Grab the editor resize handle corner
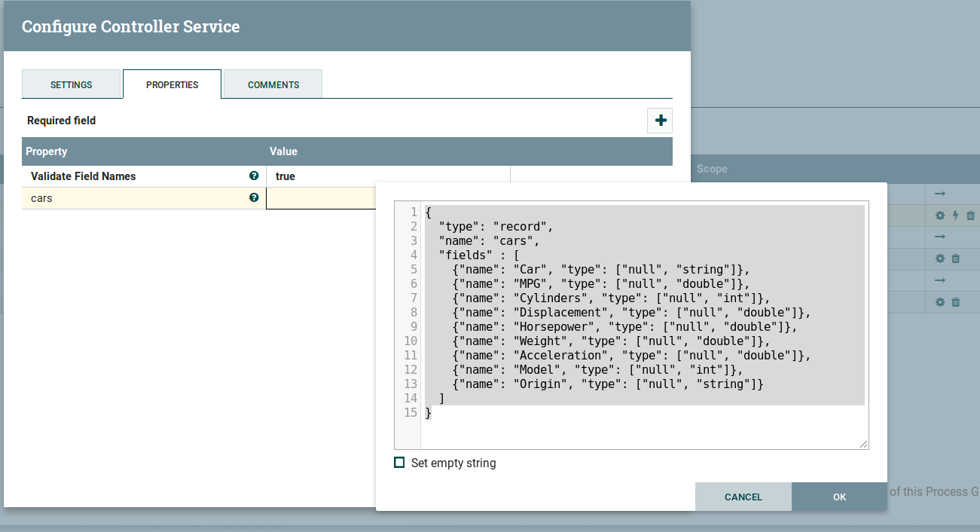The width and height of the screenshot is (980, 532). (x=863, y=445)
